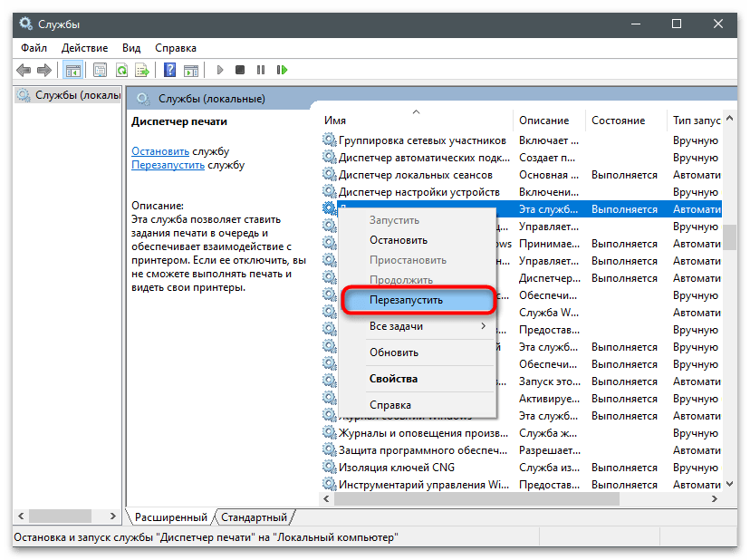The image size is (750, 560).
Task: Sort by the 'Состояние' column header
Action: click(619, 121)
